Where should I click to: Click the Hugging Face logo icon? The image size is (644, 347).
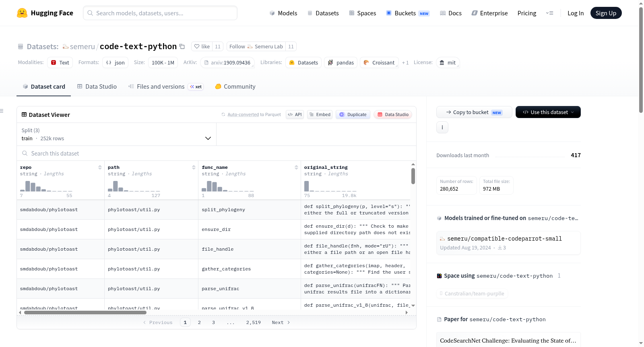22,13
